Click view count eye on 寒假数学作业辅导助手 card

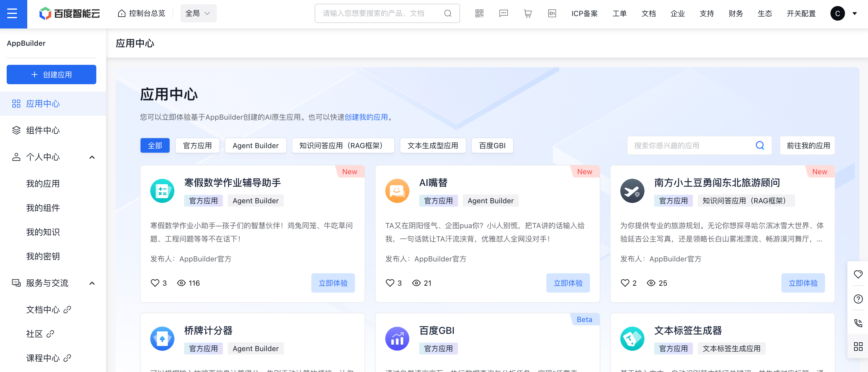point(181,283)
